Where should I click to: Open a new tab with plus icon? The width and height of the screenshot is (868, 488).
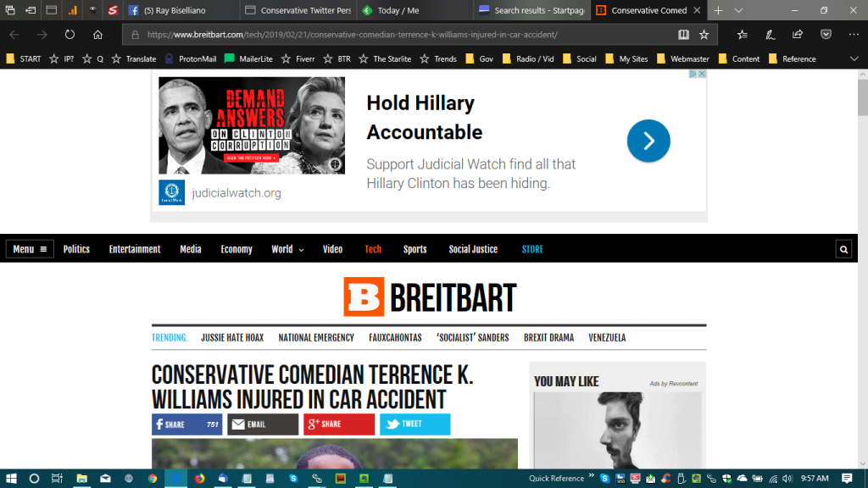(718, 10)
